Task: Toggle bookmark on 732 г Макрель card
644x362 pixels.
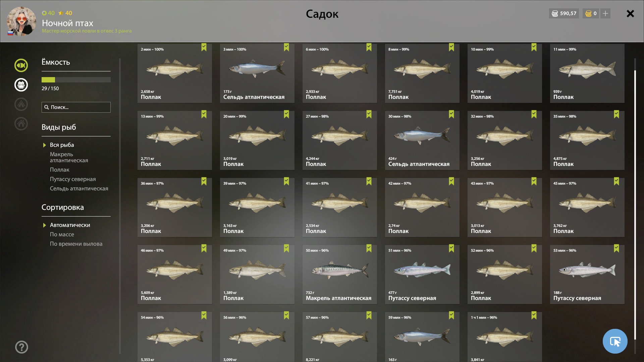Action: (369, 248)
